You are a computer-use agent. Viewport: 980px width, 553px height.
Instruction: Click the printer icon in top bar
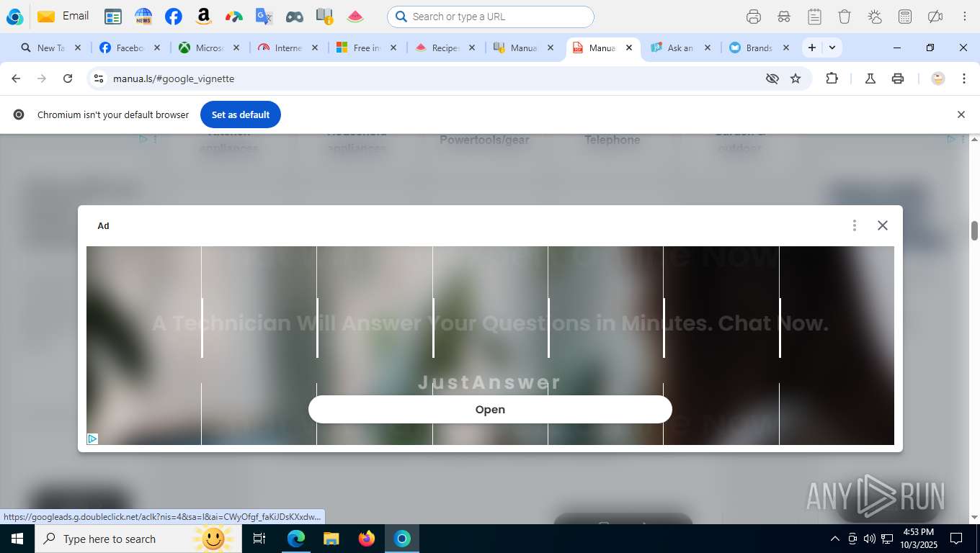tap(754, 17)
